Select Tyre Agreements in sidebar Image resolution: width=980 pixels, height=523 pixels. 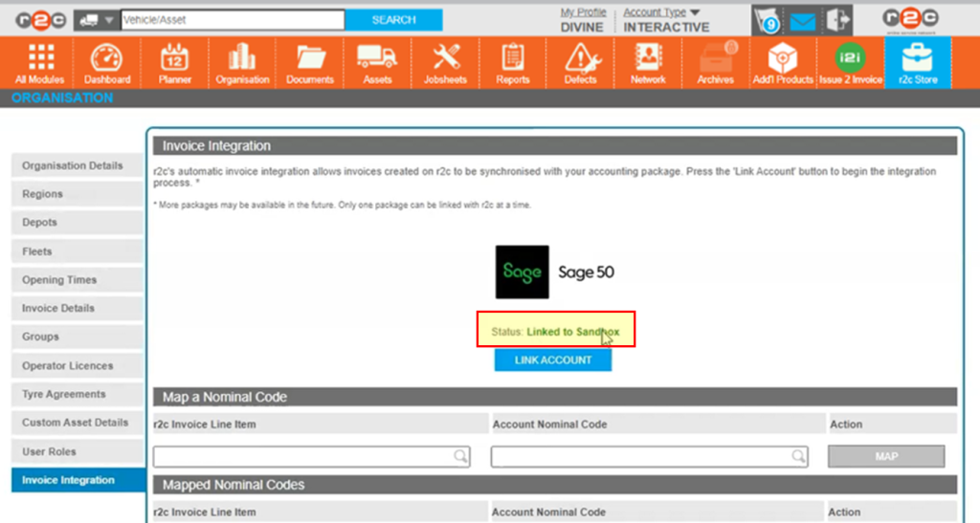pos(78,394)
